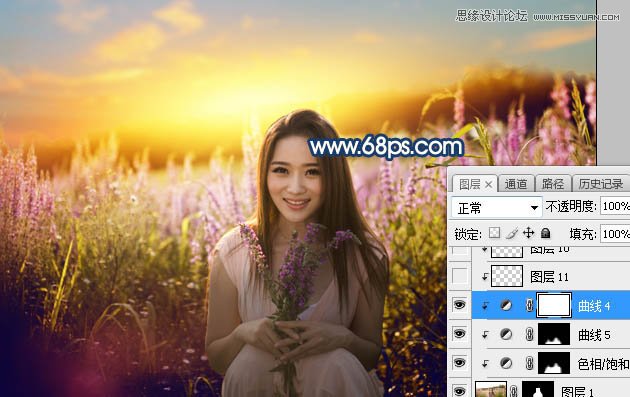Close the 图层 tab with its X
The width and height of the screenshot is (630, 397).
click(x=489, y=185)
